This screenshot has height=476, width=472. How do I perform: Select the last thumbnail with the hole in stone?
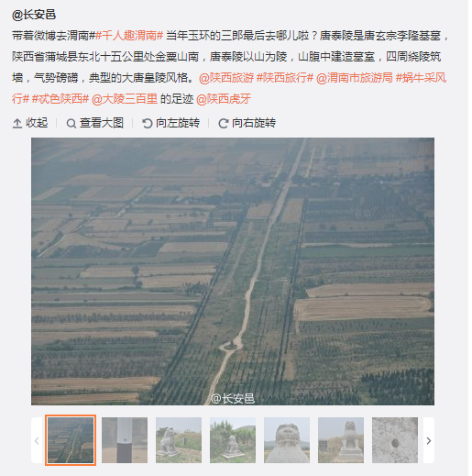(x=395, y=440)
